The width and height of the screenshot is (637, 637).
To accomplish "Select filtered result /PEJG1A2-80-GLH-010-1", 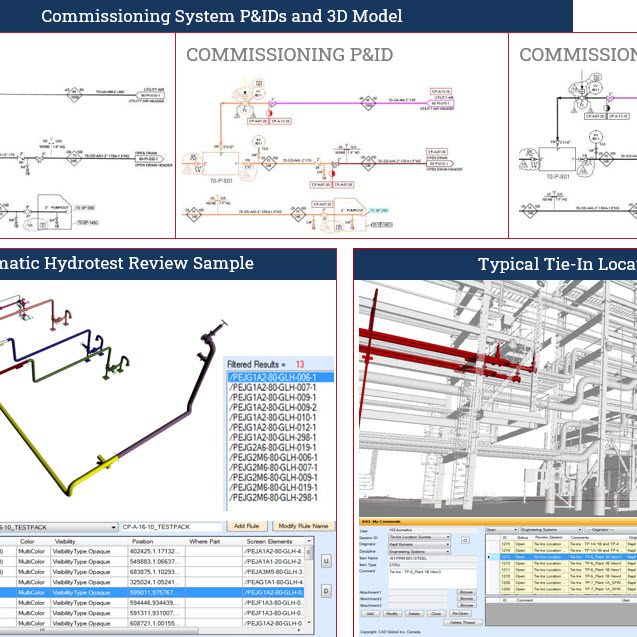I will (280, 417).
